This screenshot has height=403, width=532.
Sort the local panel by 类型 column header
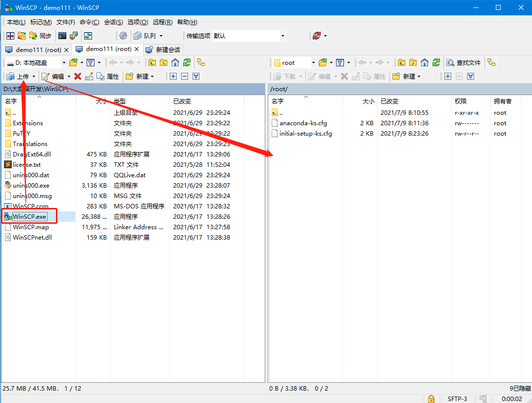coord(140,101)
